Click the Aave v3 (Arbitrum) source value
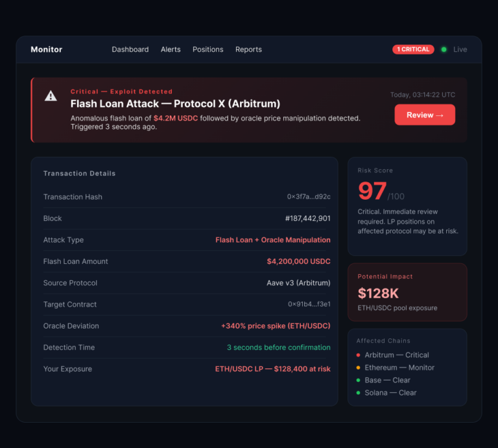Viewport: 498px width, 448px height. pyautogui.click(x=298, y=283)
